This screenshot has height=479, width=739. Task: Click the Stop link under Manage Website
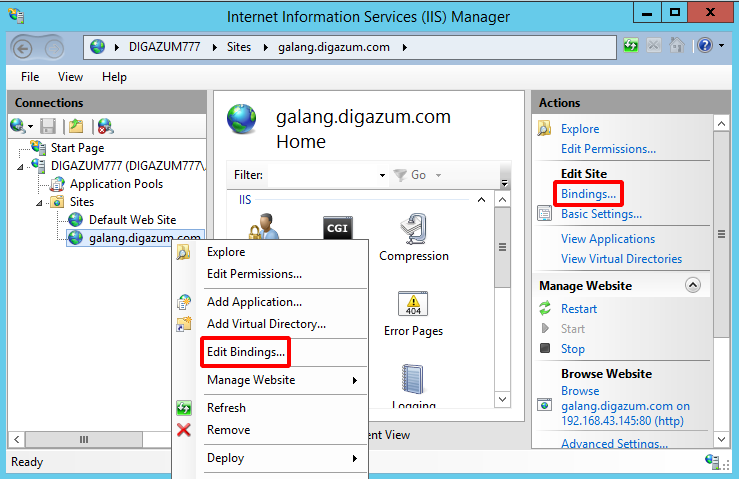coord(573,348)
